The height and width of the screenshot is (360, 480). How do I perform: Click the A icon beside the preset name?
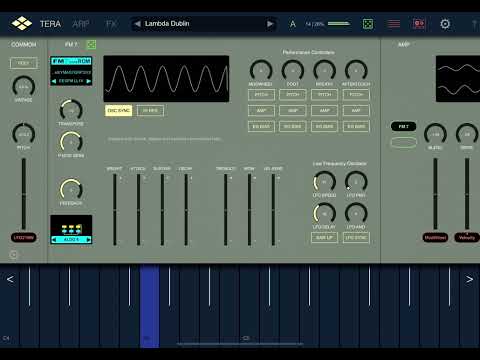click(x=292, y=24)
